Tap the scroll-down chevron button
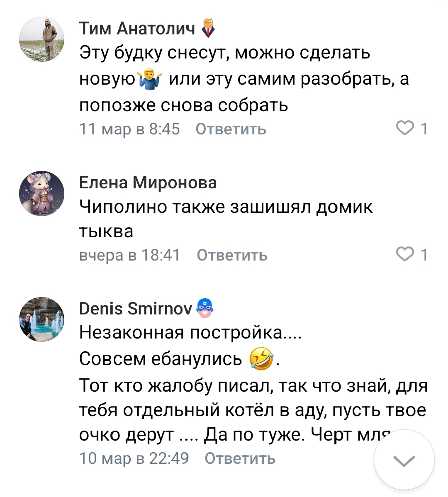The width and height of the screenshot is (448, 497). coord(404,460)
